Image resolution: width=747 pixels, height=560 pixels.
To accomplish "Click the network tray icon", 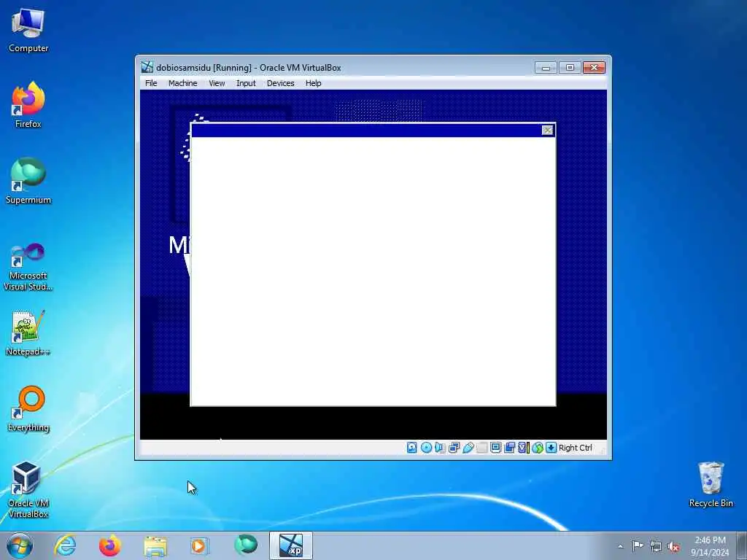I will 656,546.
